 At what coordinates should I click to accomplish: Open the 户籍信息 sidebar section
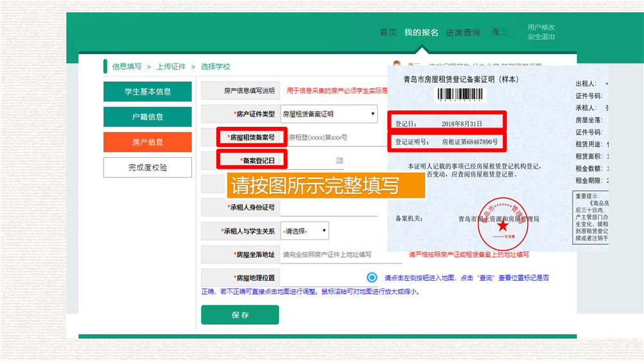(x=147, y=117)
